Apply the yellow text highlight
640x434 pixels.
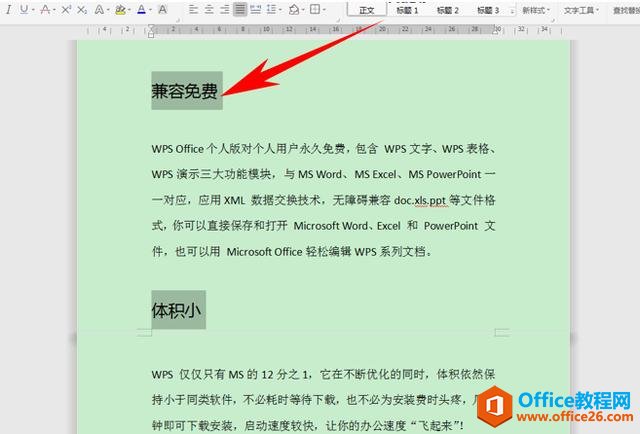[120, 9]
